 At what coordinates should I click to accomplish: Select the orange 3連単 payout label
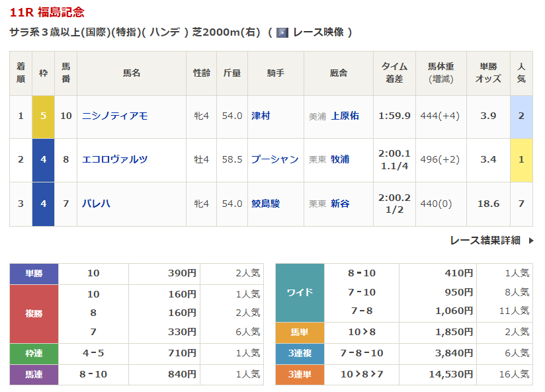click(300, 374)
